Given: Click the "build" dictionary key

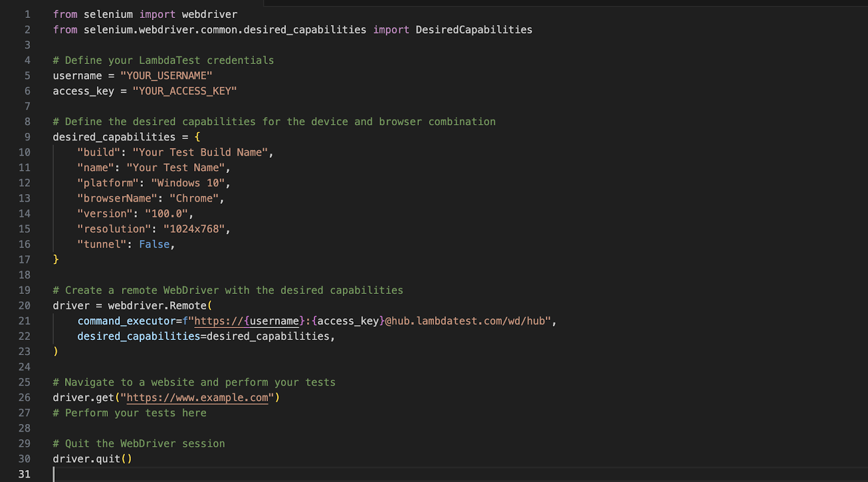Looking at the screenshot, I should (x=99, y=152).
